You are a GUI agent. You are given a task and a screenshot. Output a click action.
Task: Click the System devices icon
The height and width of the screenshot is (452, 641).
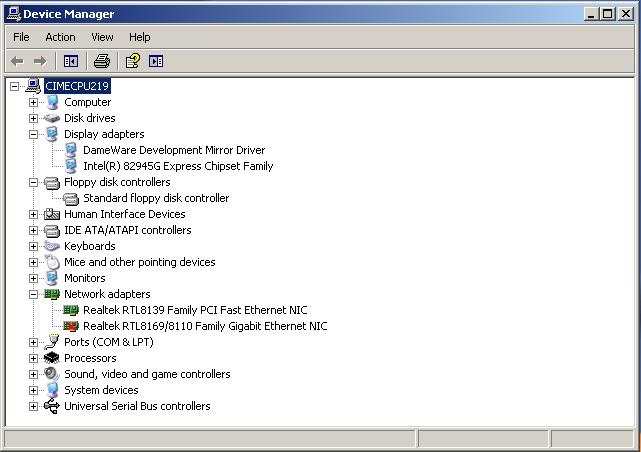click(52, 390)
